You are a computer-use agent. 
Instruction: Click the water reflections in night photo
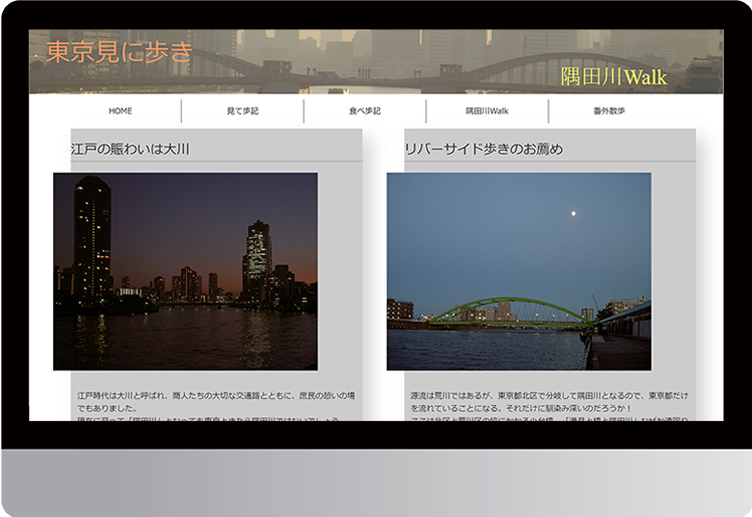185,340
